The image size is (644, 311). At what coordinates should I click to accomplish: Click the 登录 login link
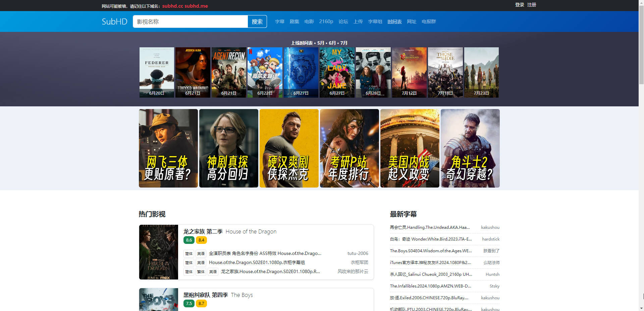pos(519,5)
